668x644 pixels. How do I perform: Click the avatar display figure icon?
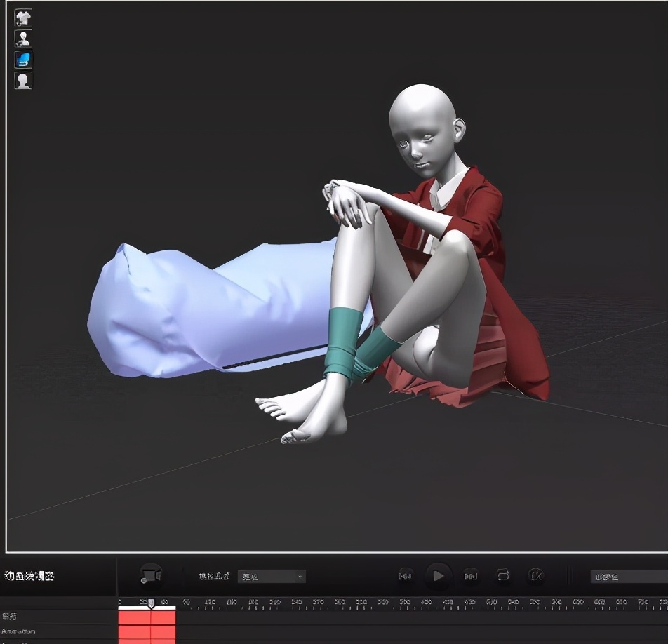point(23,39)
